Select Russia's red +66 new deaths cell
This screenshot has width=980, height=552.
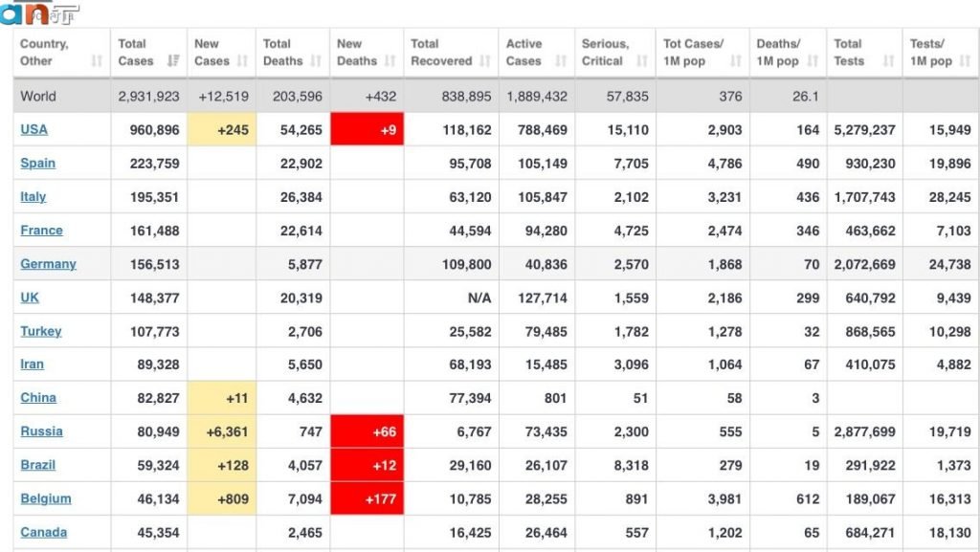pos(367,431)
